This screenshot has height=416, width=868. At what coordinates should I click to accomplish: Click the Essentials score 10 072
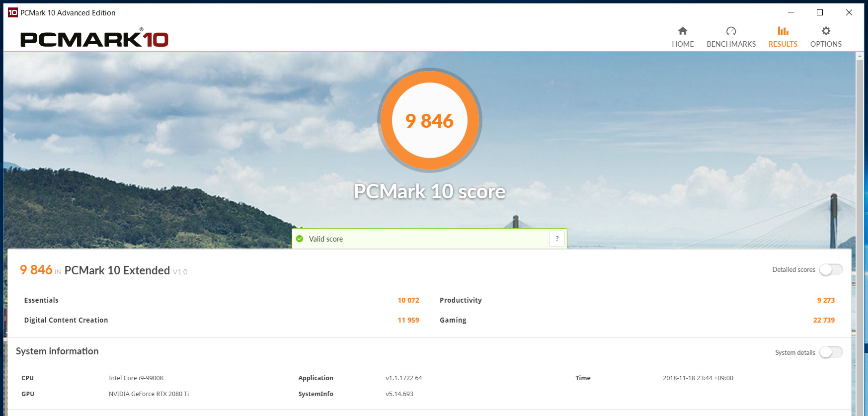pyautogui.click(x=408, y=300)
